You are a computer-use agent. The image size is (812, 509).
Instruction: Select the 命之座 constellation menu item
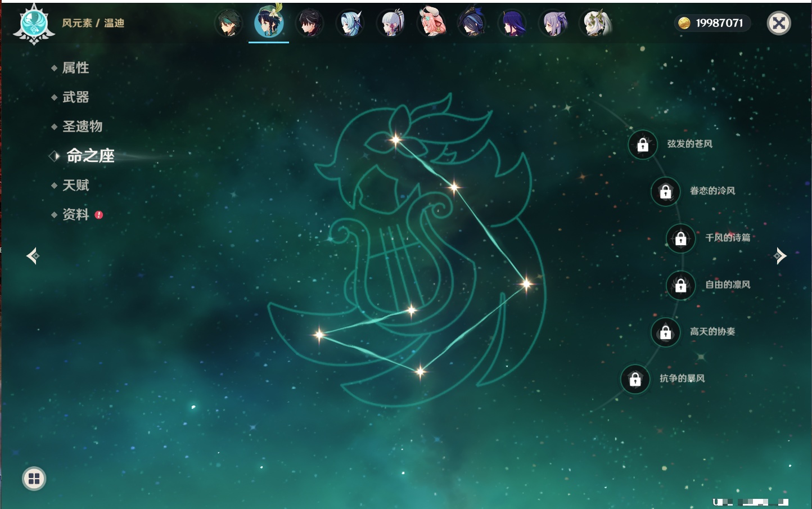pos(90,156)
